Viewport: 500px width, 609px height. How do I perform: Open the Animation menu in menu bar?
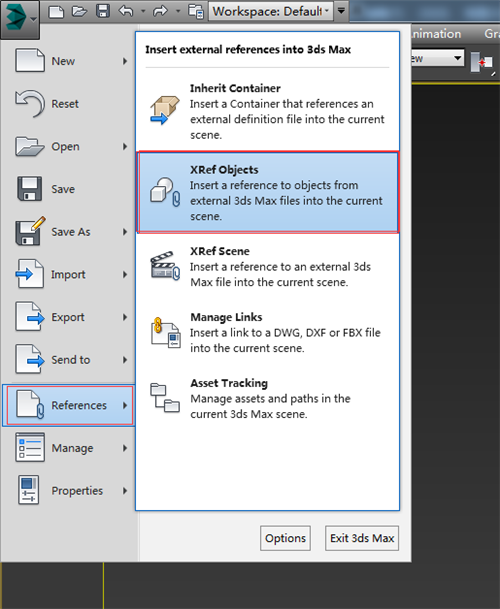[x=436, y=34]
